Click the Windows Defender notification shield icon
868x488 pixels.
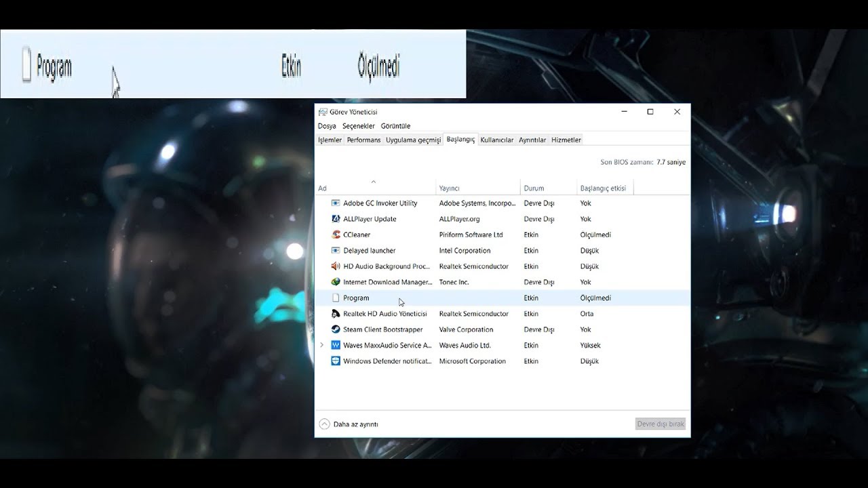pos(335,361)
